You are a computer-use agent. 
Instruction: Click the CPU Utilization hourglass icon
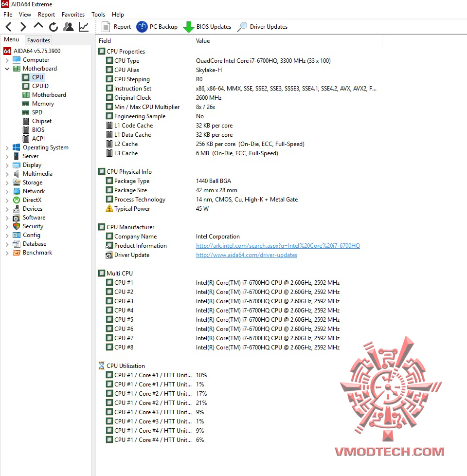pos(102,366)
